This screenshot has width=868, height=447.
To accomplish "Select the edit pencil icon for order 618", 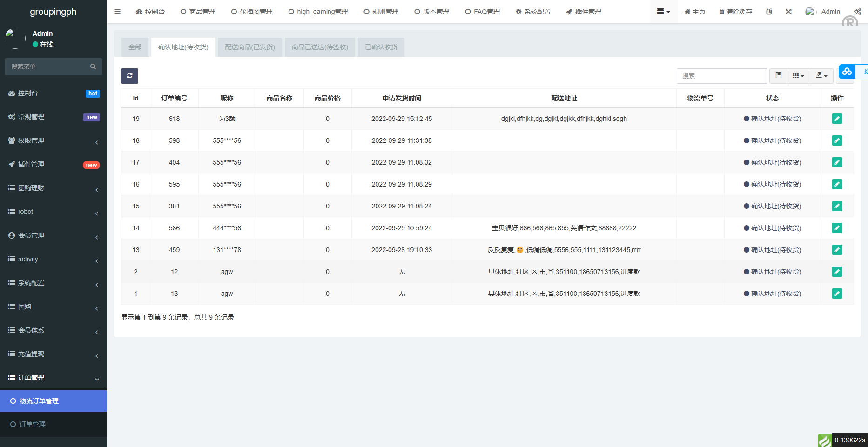I will pos(837,119).
